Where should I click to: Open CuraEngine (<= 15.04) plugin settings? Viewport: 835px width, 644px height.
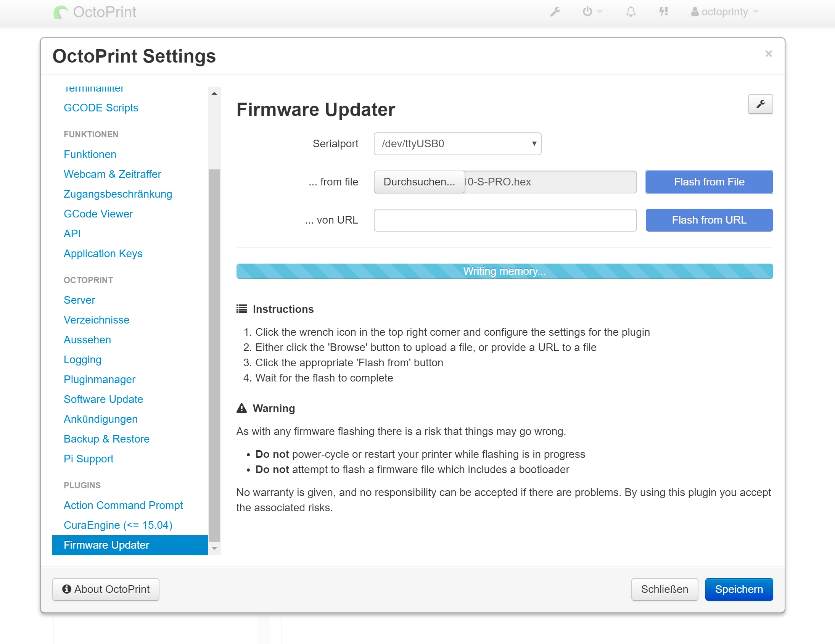click(118, 525)
